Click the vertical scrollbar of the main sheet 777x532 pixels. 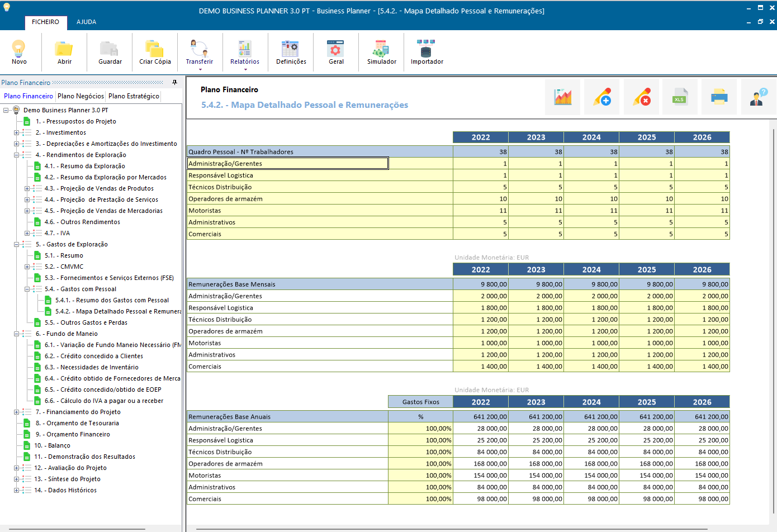point(774,321)
